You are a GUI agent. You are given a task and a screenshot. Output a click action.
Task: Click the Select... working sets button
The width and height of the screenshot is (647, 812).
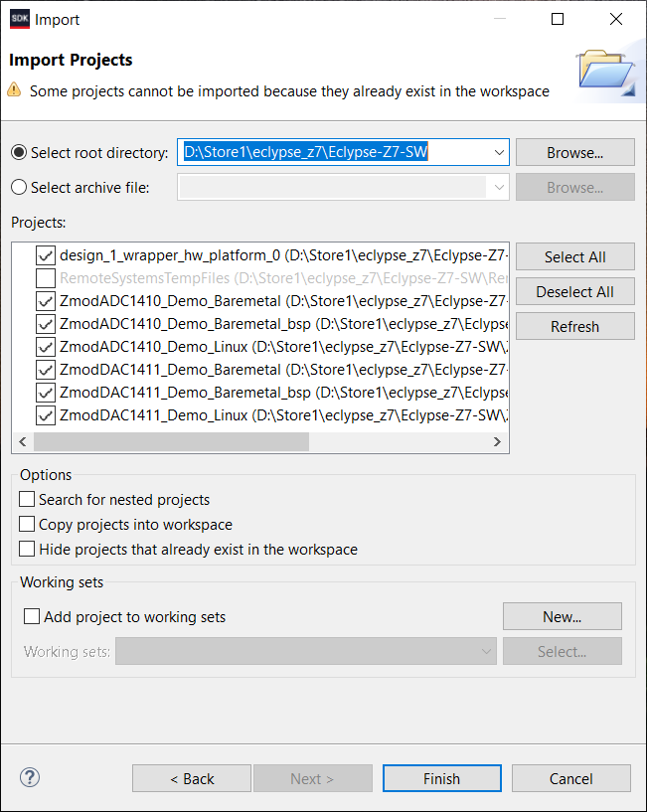pyautogui.click(x=563, y=651)
